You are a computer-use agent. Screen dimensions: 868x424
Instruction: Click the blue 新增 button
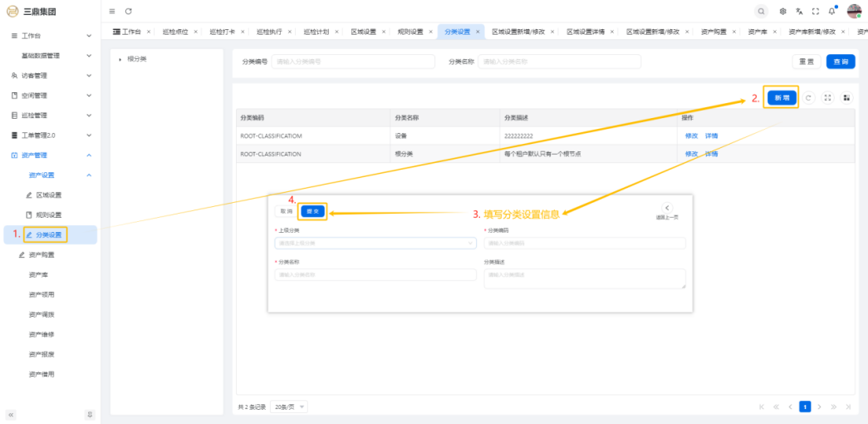[782, 97]
